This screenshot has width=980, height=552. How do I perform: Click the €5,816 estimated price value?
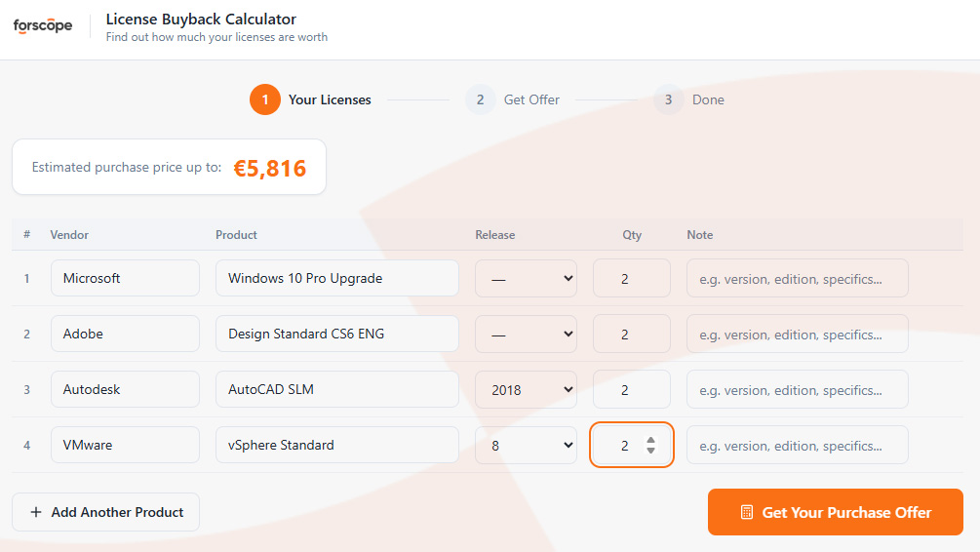coord(269,168)
